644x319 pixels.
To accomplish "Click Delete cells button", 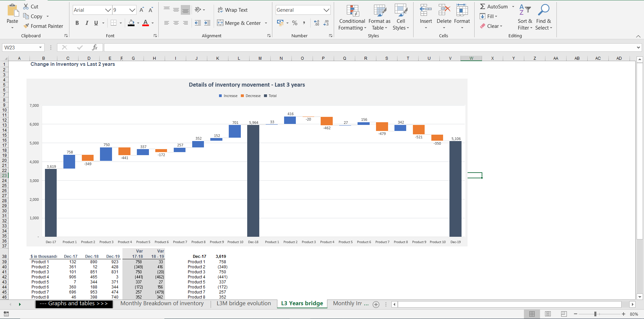I will tap(444, 17).
